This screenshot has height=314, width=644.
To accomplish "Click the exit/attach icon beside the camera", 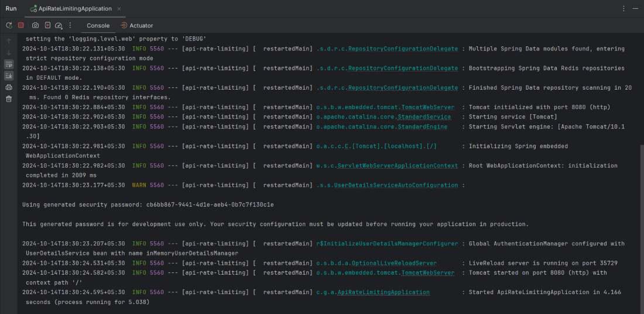I will 47,25.
